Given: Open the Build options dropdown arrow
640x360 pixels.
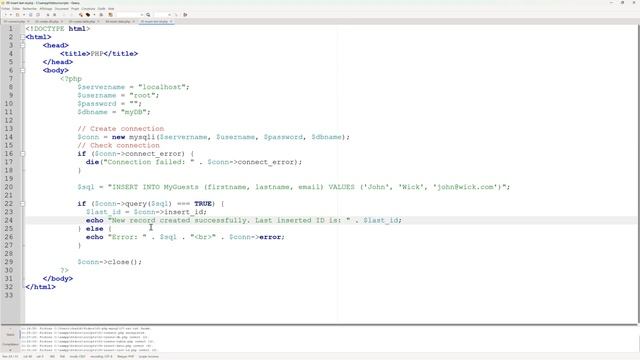Looking at the screenshot, I should pyautogui.click(x=94, y=15).
